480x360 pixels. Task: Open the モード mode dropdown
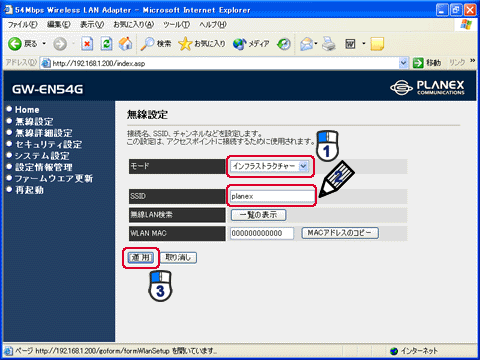pyautogui.click(x=270, y=166)
